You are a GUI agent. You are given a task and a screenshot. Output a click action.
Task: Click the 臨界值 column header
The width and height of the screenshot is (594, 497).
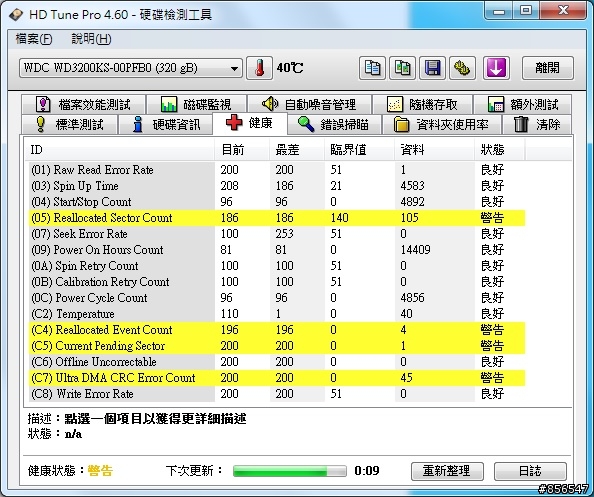[360, 150]
